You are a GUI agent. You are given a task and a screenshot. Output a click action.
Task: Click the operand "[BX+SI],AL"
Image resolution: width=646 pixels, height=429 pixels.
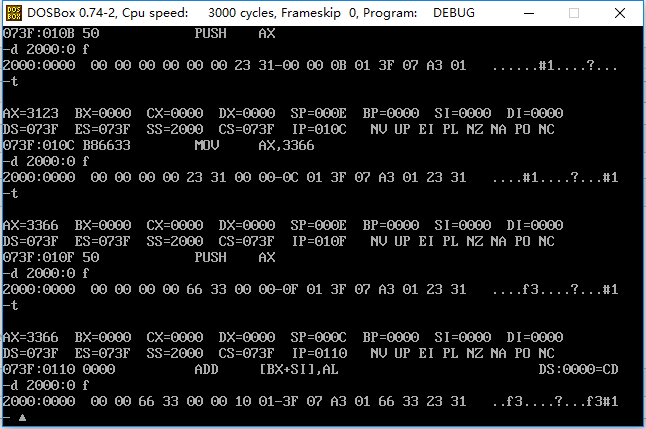click(299, 369)
